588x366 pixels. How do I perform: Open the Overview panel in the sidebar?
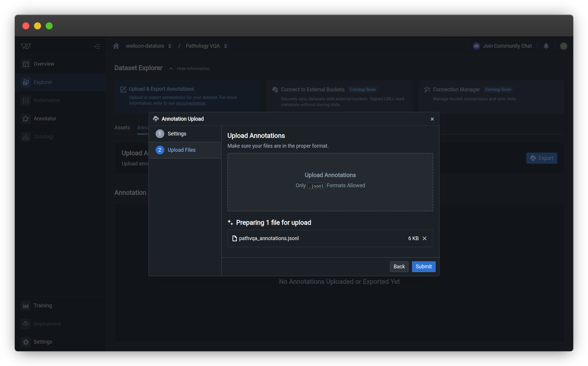click(44, 64)
